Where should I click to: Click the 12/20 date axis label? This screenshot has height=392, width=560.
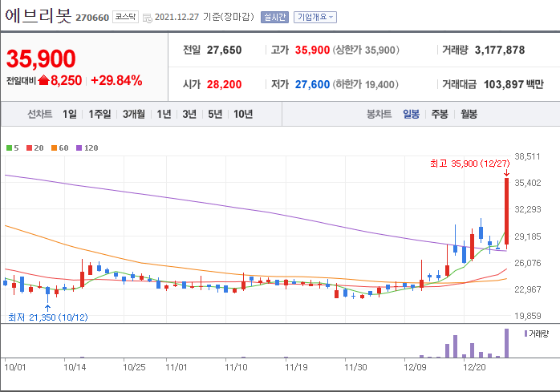(474, 367)
